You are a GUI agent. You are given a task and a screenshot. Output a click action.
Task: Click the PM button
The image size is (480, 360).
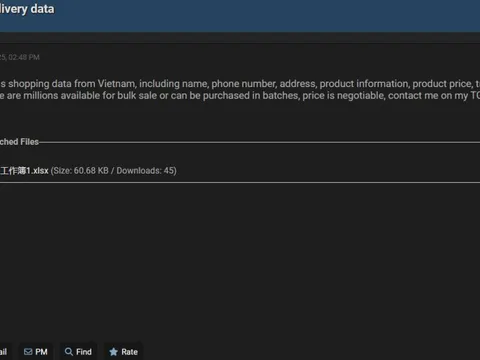click(x=36, y=352)
